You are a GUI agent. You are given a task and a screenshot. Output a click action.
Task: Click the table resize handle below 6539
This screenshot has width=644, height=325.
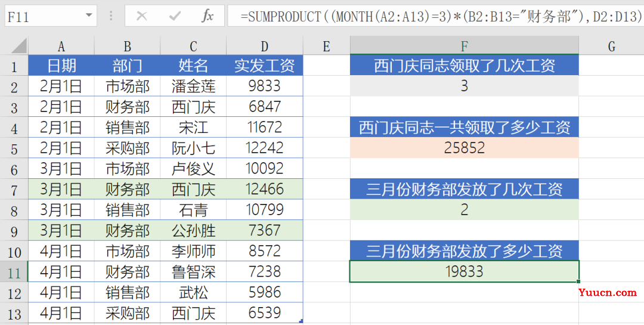tap(301, 321)
